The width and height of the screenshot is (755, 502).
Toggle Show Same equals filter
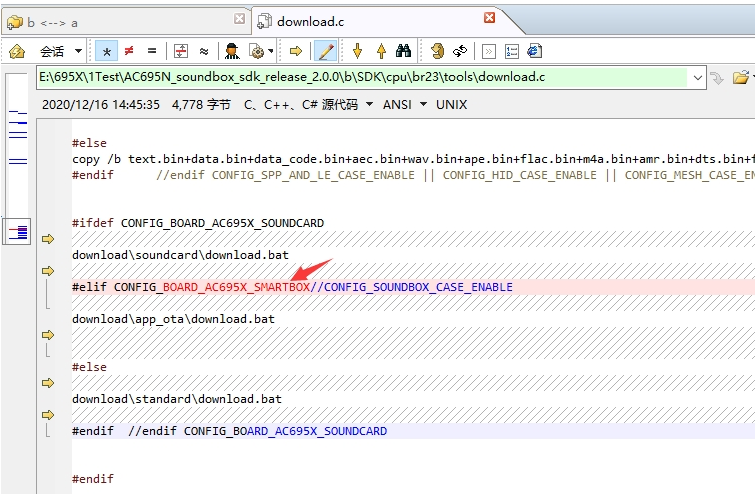point(152,51)
